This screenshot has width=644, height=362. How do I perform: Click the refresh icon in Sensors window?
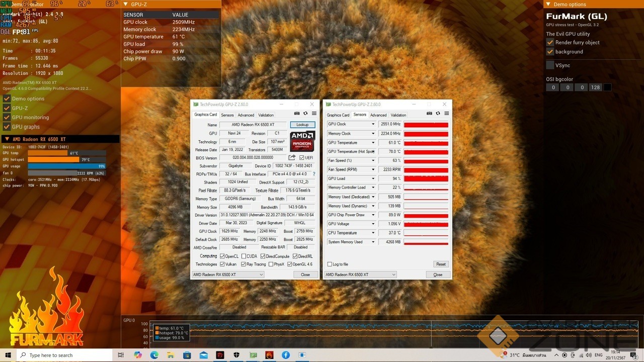438,114
